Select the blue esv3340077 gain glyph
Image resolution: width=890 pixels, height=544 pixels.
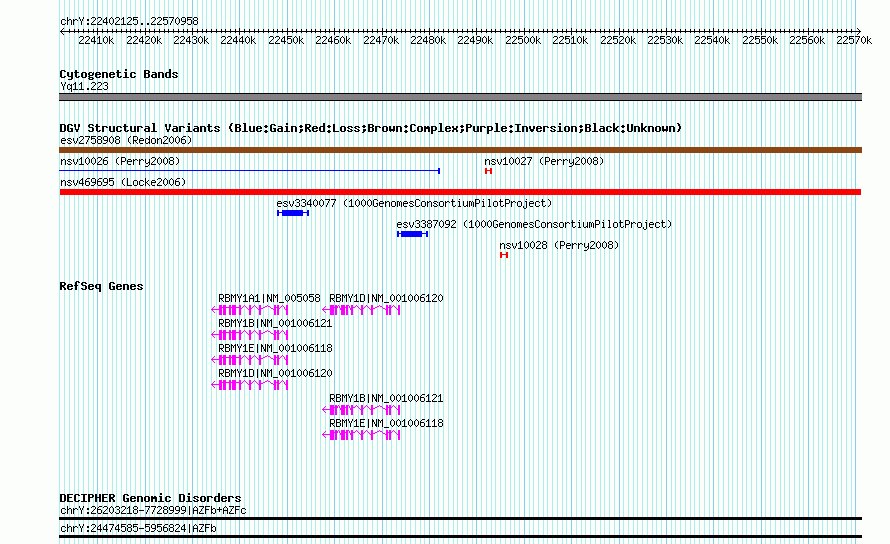(293, 213)
